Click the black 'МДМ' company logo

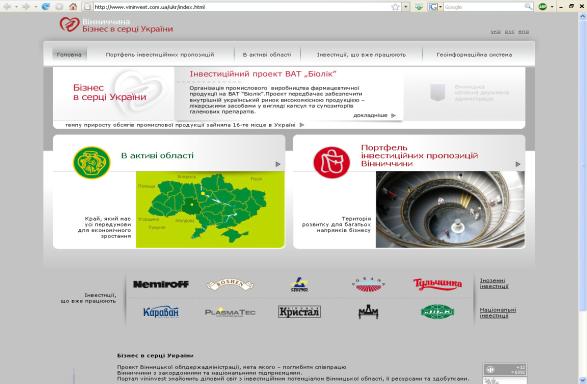coord(368,312)
